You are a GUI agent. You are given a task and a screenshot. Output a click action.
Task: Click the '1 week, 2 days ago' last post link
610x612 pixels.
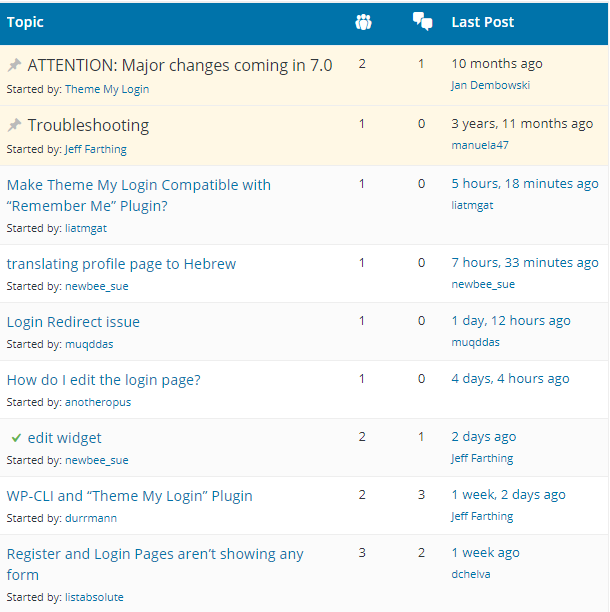tap(508, 495)
